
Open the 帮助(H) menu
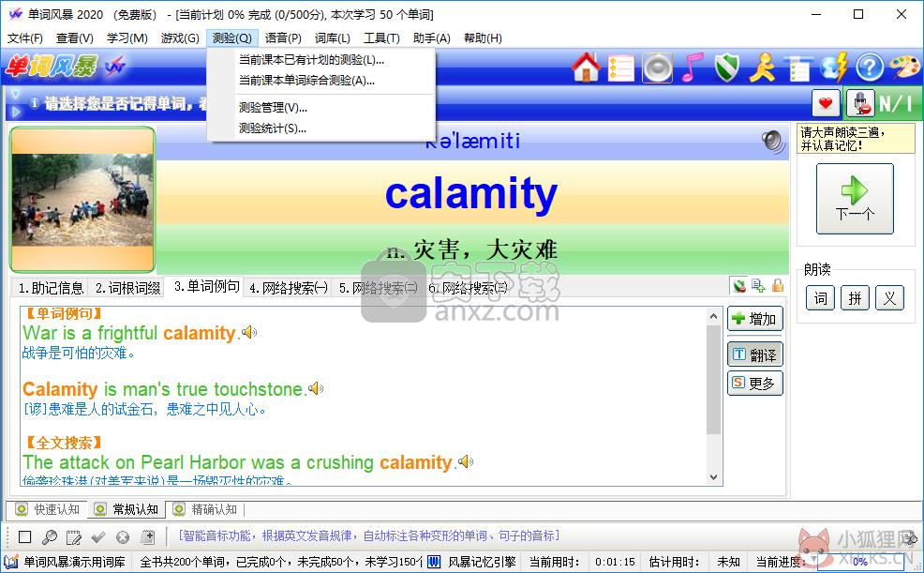click(x=484, y=38)
